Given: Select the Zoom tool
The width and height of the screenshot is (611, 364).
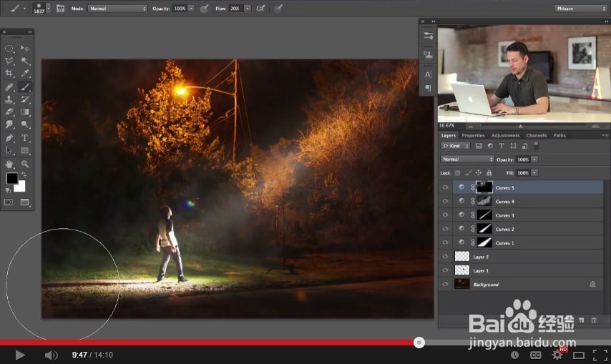Looking at the screenshot, I should [24, 164].
